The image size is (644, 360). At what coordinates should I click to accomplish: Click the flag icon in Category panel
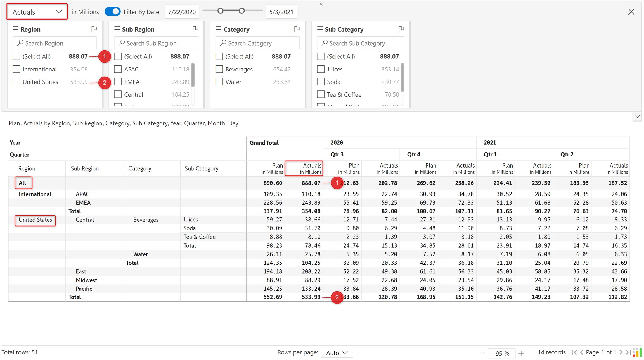[297, 29]
